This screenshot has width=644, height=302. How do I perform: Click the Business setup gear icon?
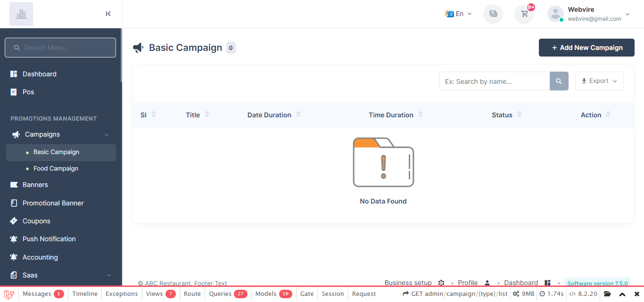(x=441, y=283)
